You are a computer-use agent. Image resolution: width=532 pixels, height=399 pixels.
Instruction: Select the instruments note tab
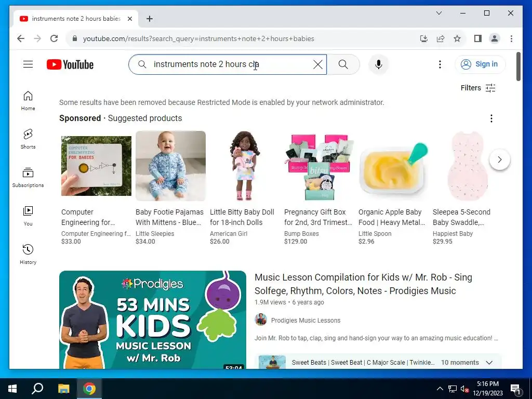pos(76,19)
